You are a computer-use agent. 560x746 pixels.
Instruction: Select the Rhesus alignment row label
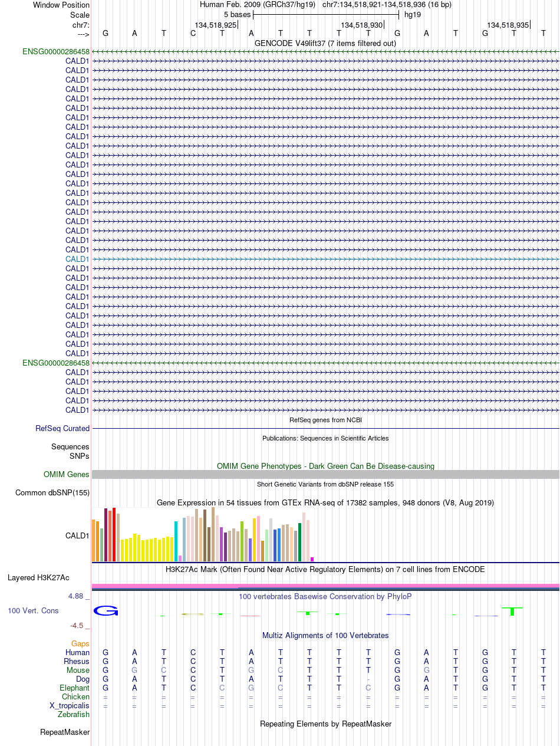coord(77,662)
